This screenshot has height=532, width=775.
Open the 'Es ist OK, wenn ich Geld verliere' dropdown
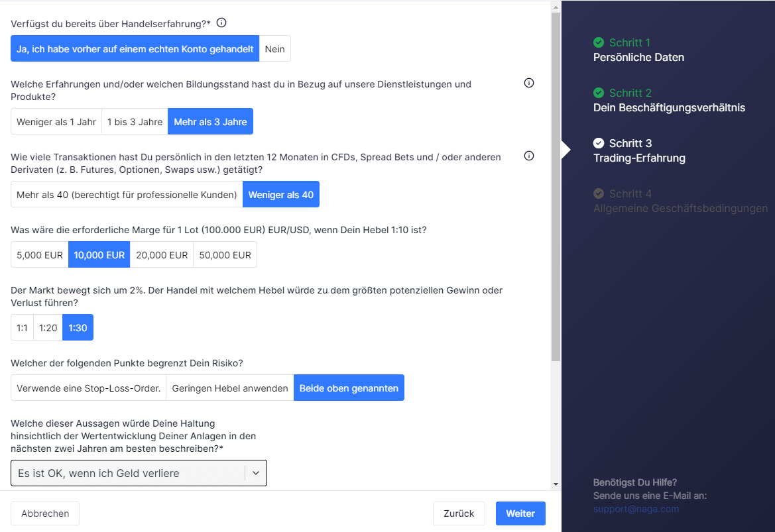[x=127, y=473]
